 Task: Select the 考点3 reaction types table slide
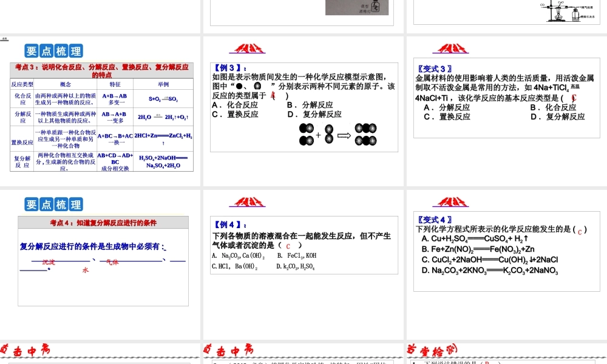point(100,111)
